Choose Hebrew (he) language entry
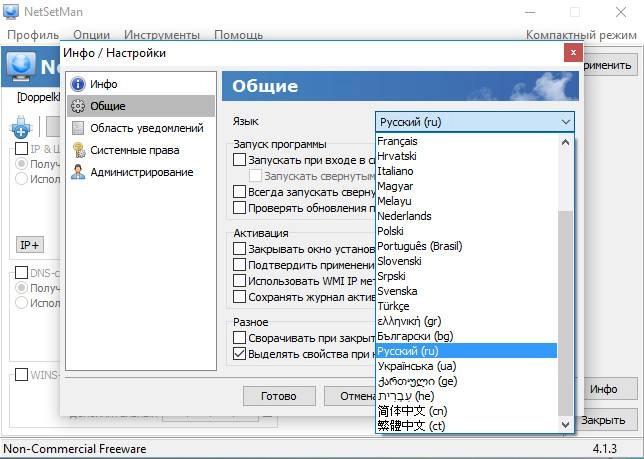This screenshot has height=459, width=644. coord(467,396)
